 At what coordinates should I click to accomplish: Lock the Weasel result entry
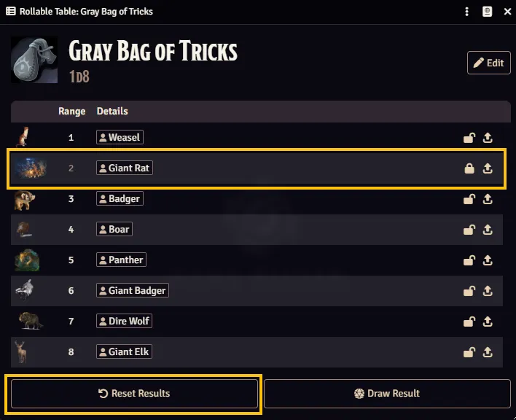coord(469,138)
